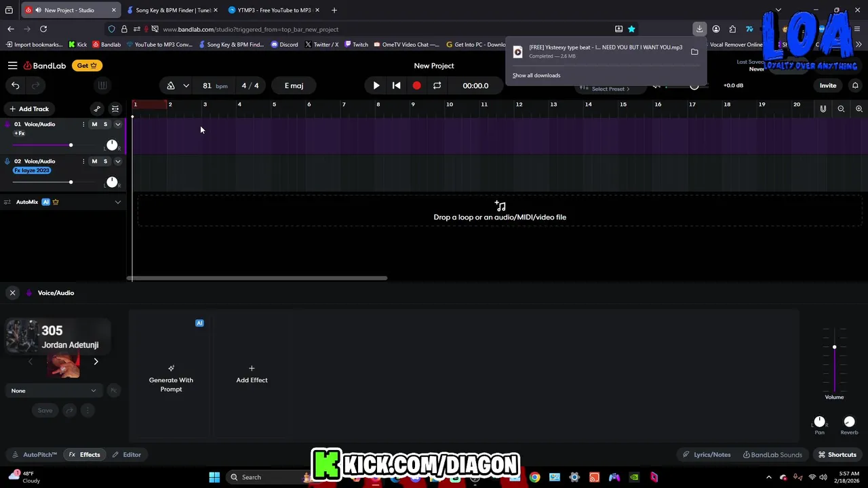Click the horizontal timeline scrollbar

(258, 278)
